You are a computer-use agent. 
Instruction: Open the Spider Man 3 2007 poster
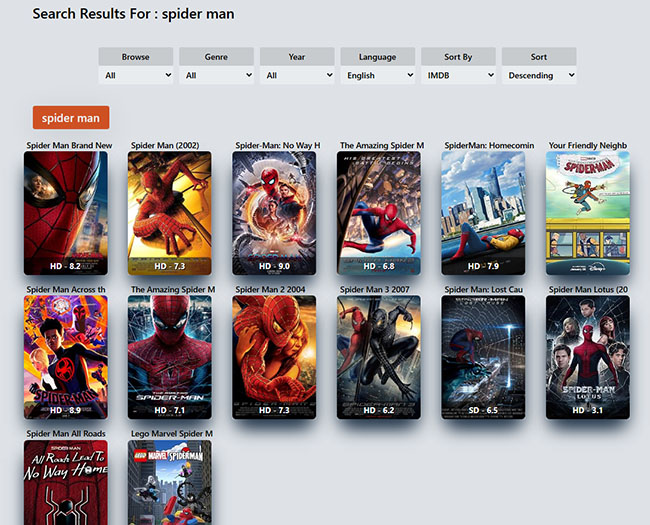pyautogui.click(x=378, y=357)
